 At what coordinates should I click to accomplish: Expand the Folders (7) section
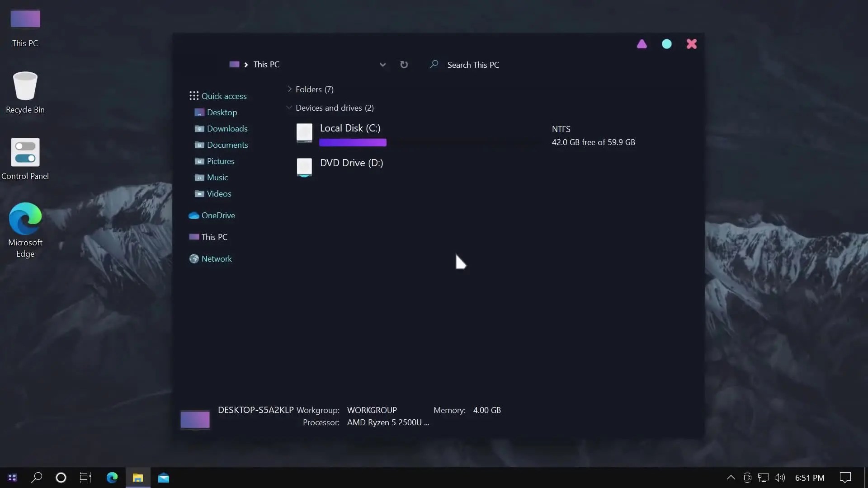click(x=289, y=89)
